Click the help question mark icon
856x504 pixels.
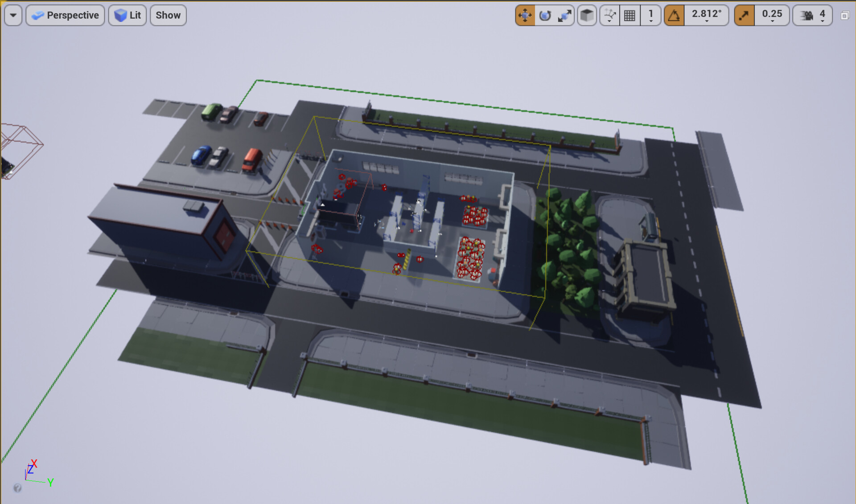tap(18, 488)
